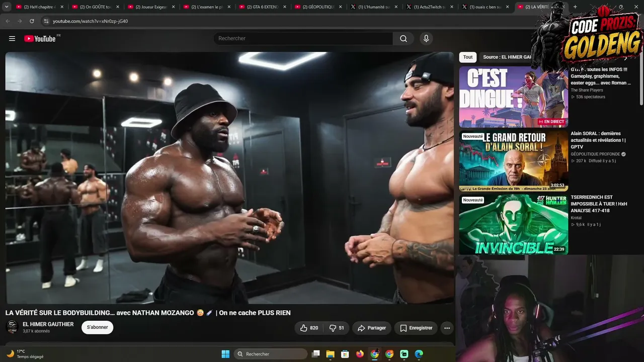Click the 536 spectateurs viewer count
The width and height of the screenshot is (644, 362).
point(591,97)
